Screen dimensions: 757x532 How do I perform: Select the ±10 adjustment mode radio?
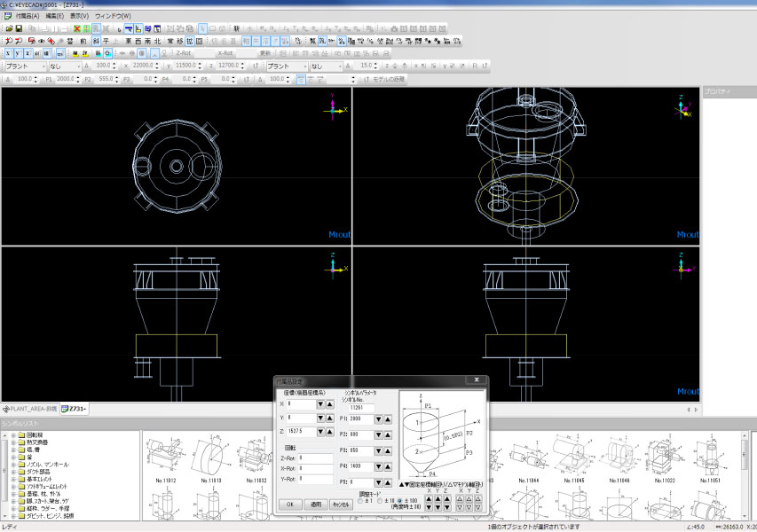click(380, 501)
